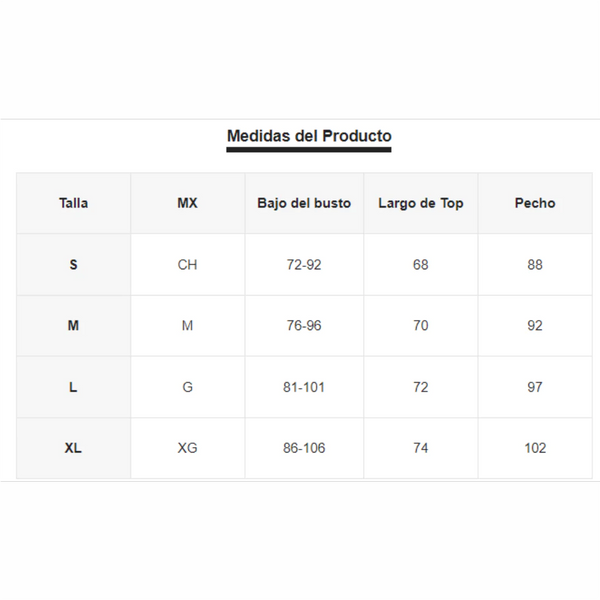
Task: Click the CH value in MX column
Action: tap(188, 264)
